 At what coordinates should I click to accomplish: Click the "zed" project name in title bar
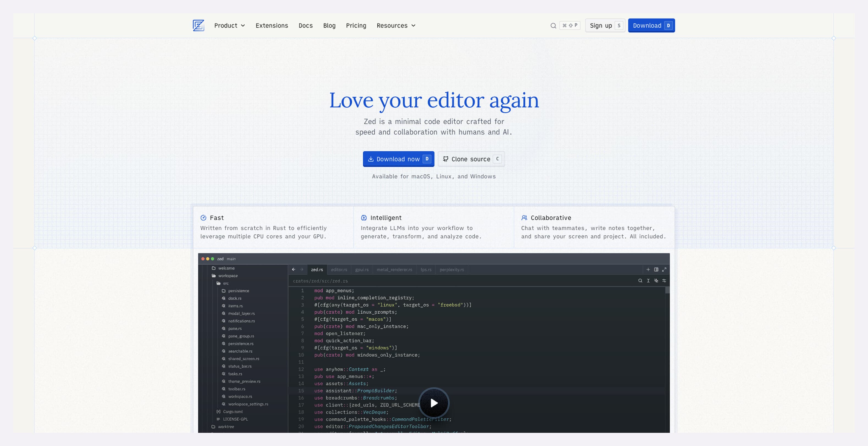(220, 259)
